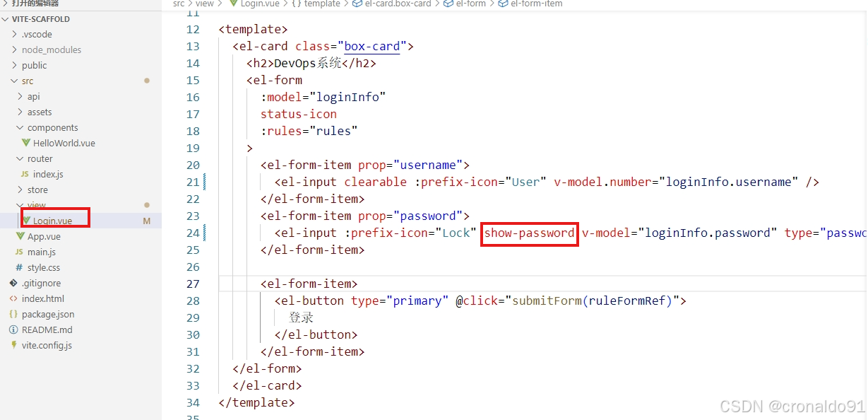Click the "loginInfo.username" v-model value
Viewport: 868px width, 420px height.
(728, 182)
